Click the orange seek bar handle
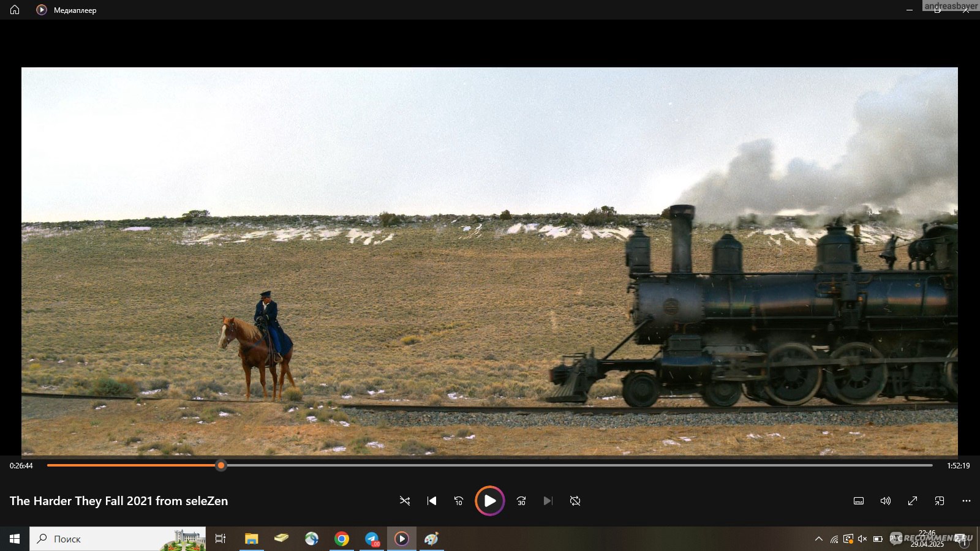This screenshot has height=551, width=980. 221,465
